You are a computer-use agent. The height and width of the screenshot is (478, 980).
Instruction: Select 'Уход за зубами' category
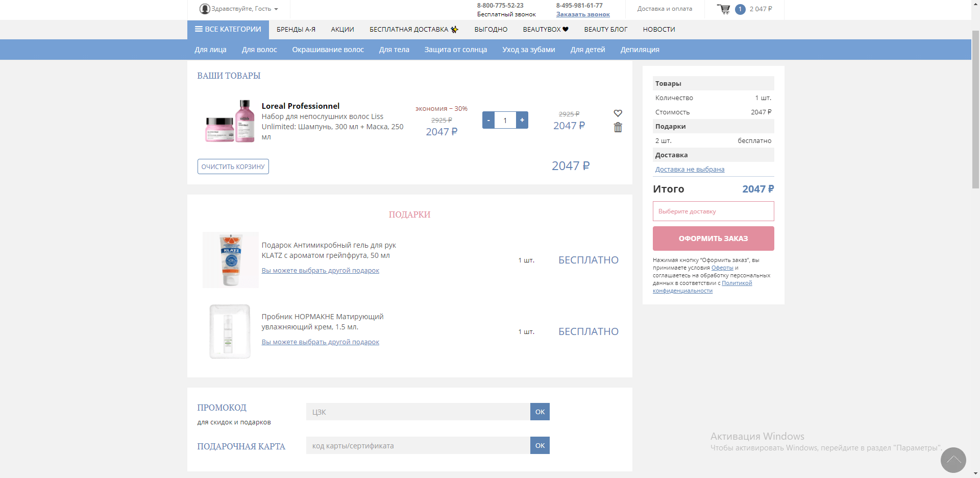click(529, 50)
